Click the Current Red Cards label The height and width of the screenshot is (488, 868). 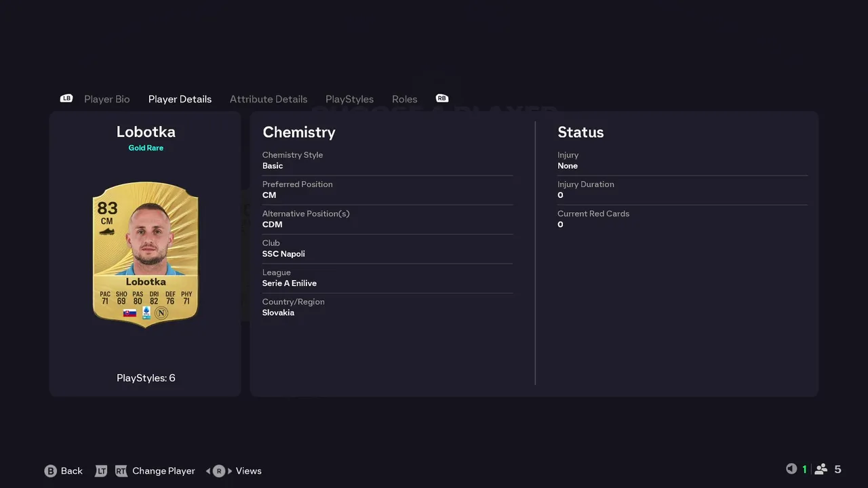[x=593, y=213]
